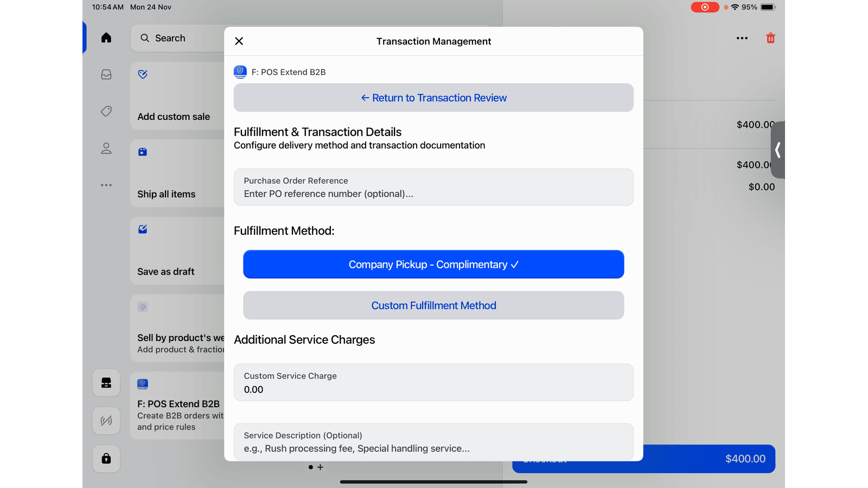Screen dimensions: 868x488
Task: Tap the Sell by product's weight tile
Action: [177, 328]
